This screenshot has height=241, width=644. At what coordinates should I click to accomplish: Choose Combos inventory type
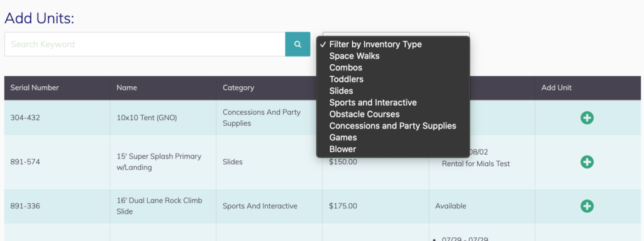[x=393, y=67]
